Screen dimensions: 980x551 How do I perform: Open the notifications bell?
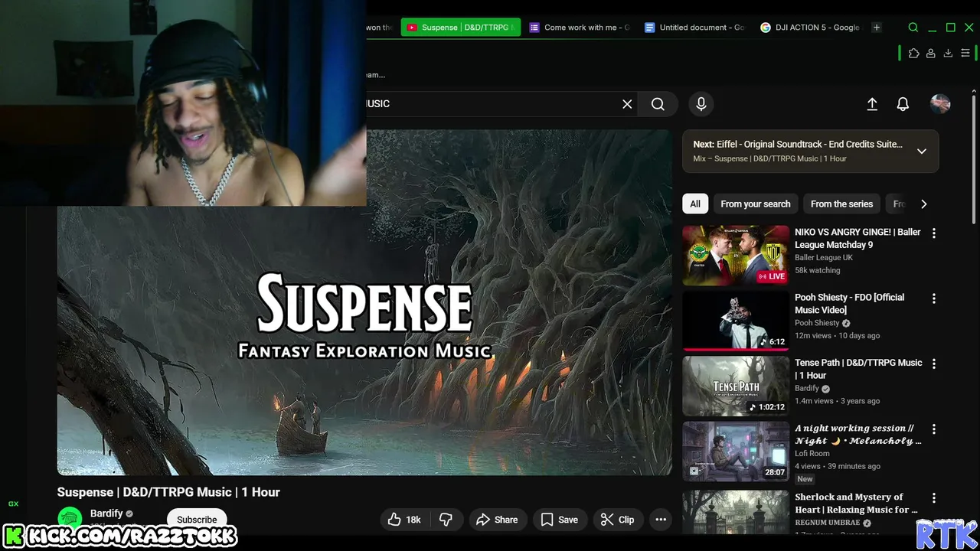(x=903, y=104)
